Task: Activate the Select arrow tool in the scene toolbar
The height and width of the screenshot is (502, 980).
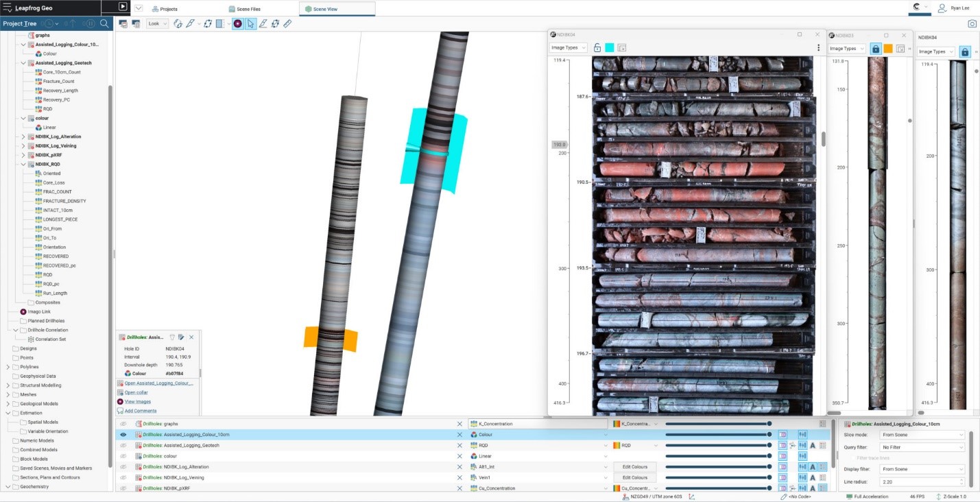Action: pyautogui.click(x=250, y=23)
